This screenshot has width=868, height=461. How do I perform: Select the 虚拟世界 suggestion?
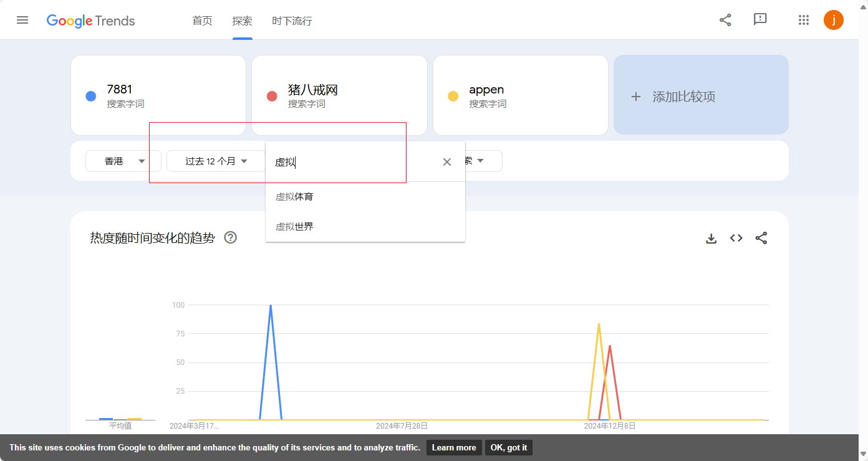(365, 227)
